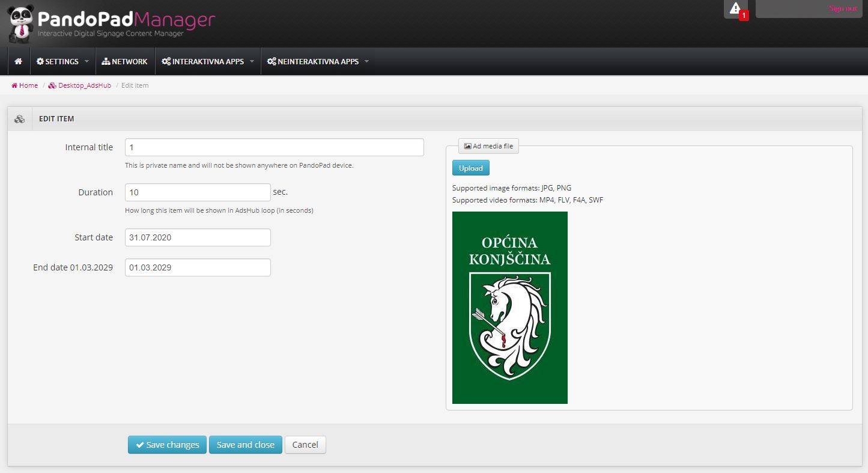Click Save changes button
868x473 pixels.
click(167, 445)
